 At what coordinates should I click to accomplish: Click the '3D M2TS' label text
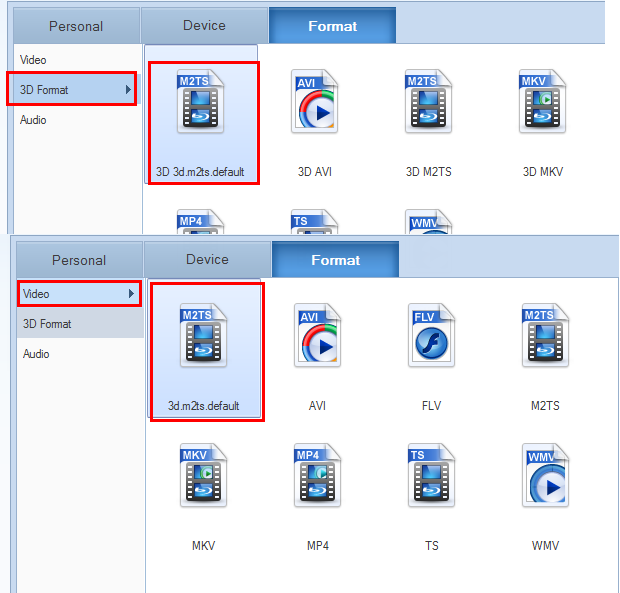(x=429, y=172)
